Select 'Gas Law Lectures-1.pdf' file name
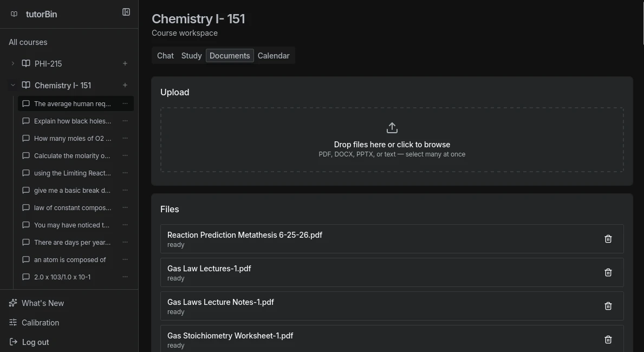The width and height of the screenshot is (644, 352). click(209, 269)
